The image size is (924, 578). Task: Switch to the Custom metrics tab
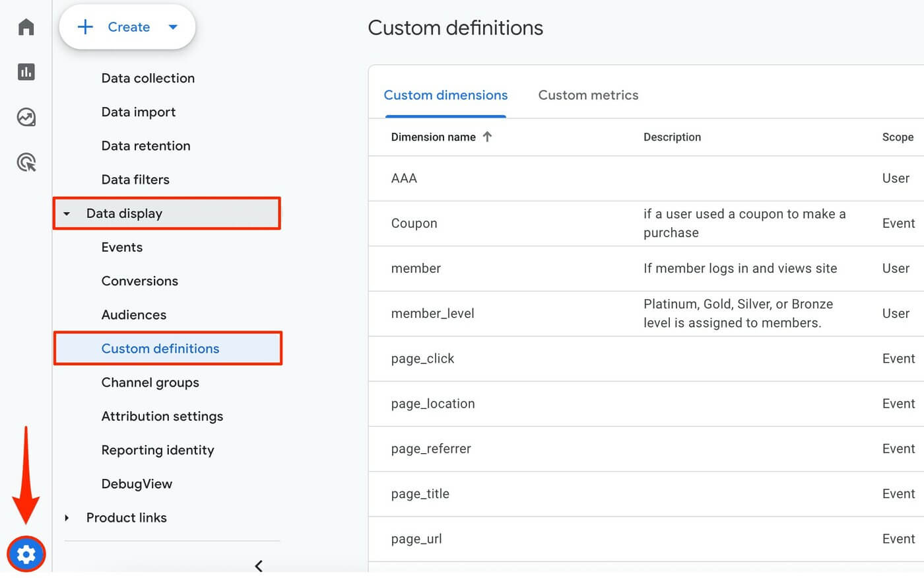[x=588, y=94]
